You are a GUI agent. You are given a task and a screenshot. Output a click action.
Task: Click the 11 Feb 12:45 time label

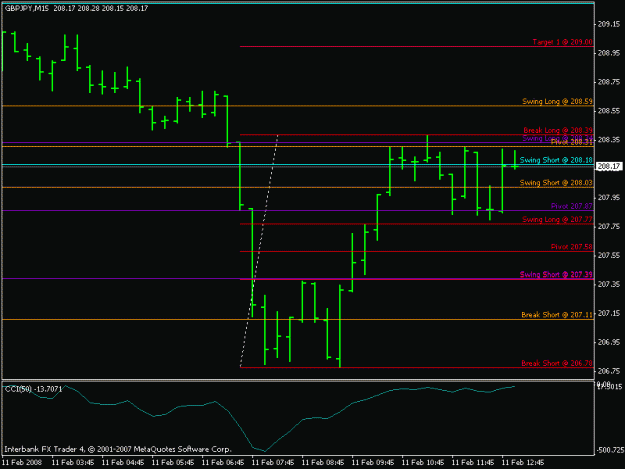[x=523, y=462]
